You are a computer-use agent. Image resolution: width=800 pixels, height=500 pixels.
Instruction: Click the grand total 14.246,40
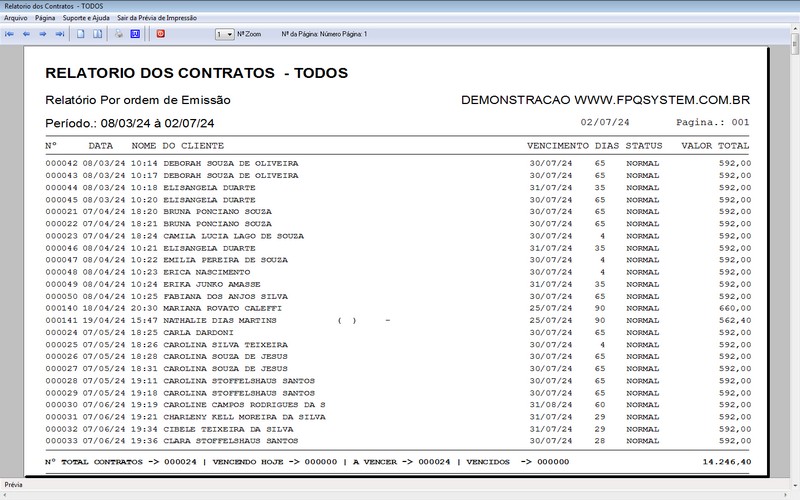(727, 462)
